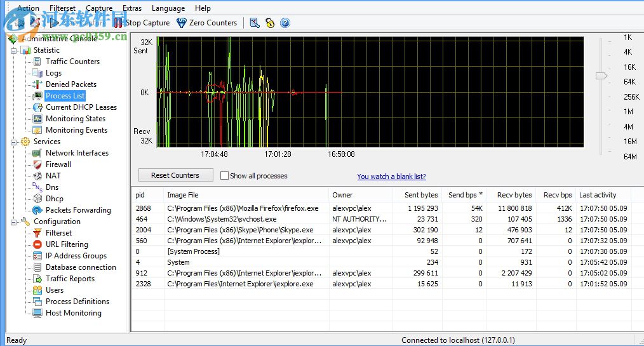
Task: Collapse the Services tree node
Action: 13,142
